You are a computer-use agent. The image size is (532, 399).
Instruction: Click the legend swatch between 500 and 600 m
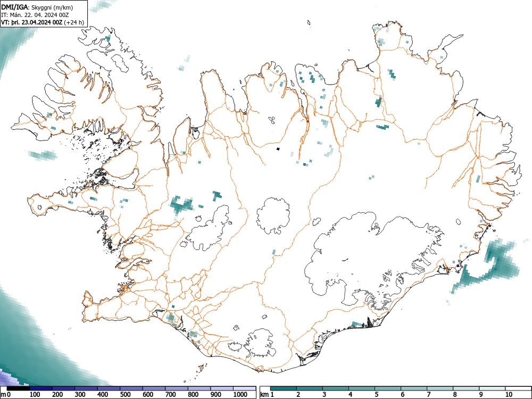coord(131,388)
